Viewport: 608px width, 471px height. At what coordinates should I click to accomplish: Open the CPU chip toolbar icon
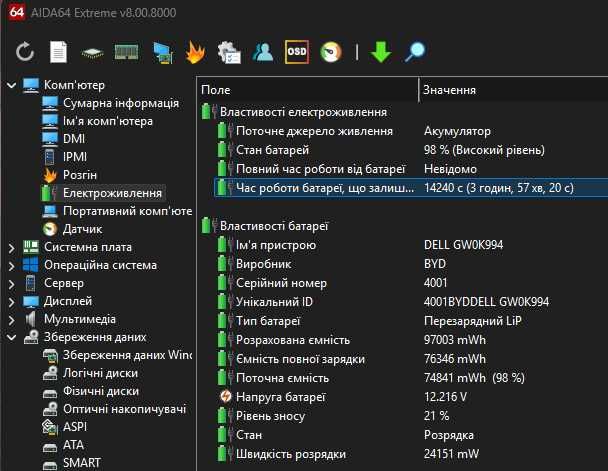point(92,53)
